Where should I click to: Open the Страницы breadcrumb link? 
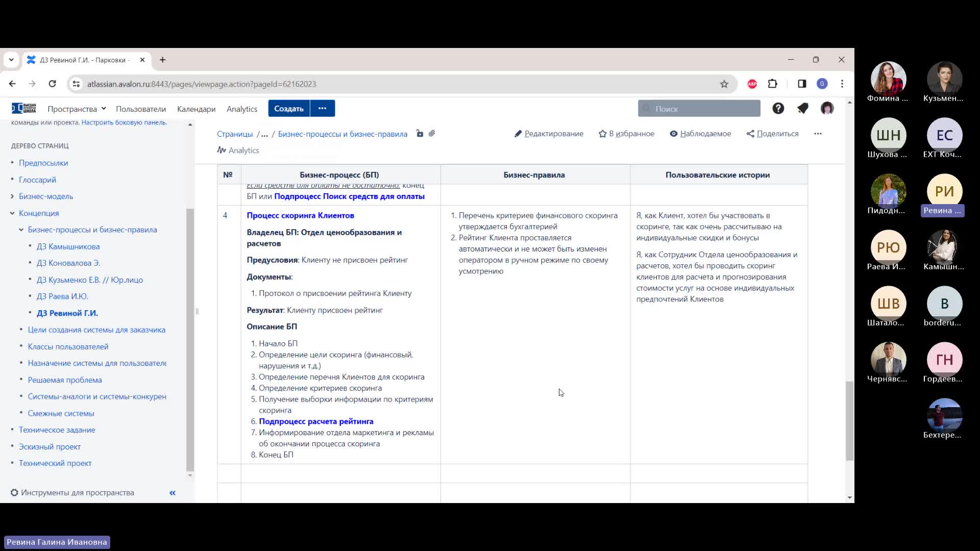click(235, 134)
